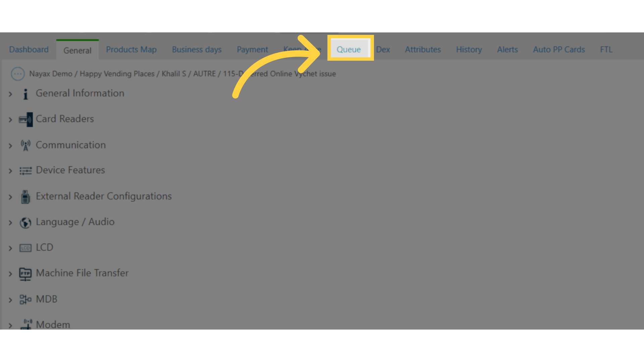This screenshot has height=362, width=644.
Task: Click the MDB icon
Action: (x=25, y=299)
